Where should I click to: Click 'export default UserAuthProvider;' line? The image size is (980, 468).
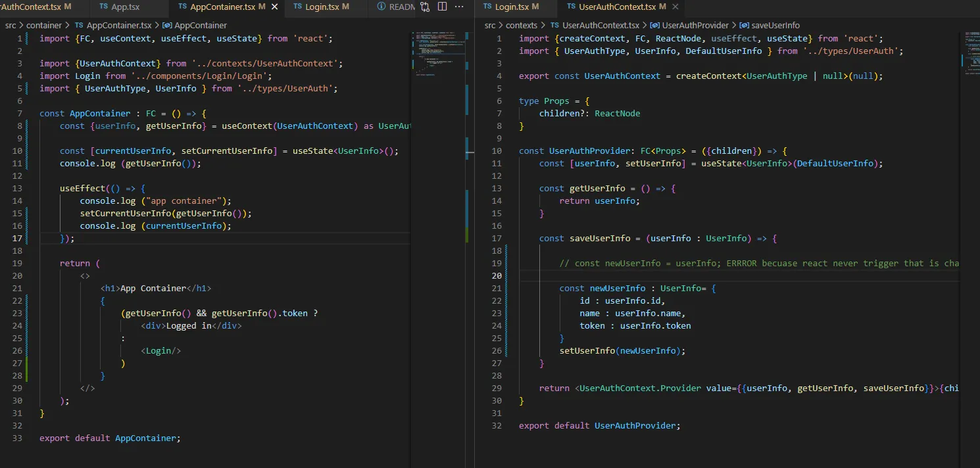[599, 425]
